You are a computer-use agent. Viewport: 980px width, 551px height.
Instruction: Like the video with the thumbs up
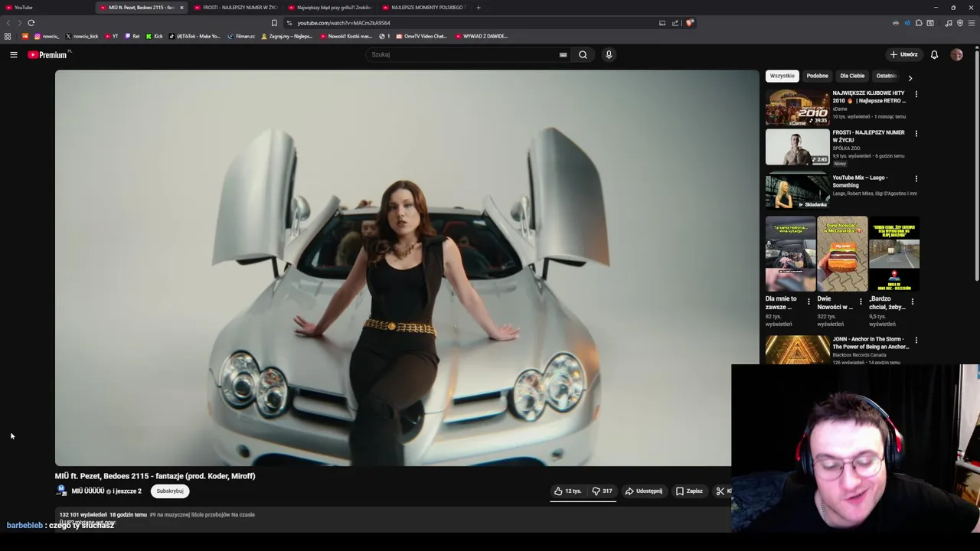pos(567,491)
